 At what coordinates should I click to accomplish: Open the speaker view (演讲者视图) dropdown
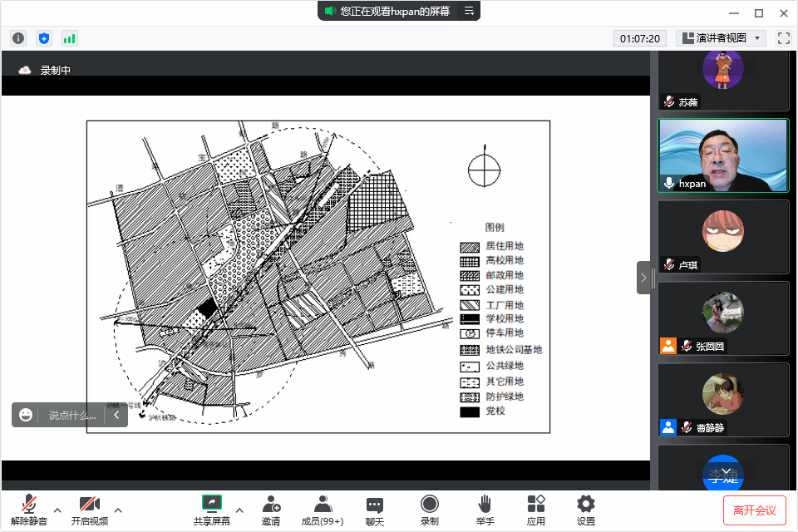722,38
